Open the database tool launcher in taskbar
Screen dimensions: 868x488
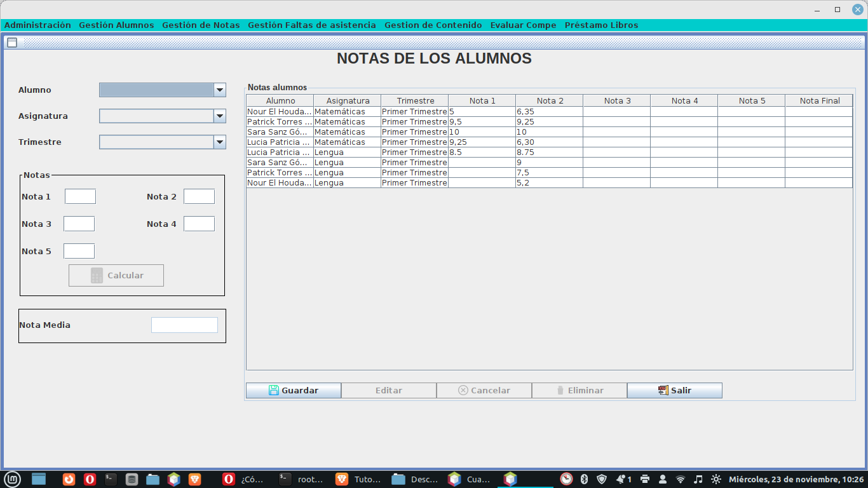tap(132, 479)
